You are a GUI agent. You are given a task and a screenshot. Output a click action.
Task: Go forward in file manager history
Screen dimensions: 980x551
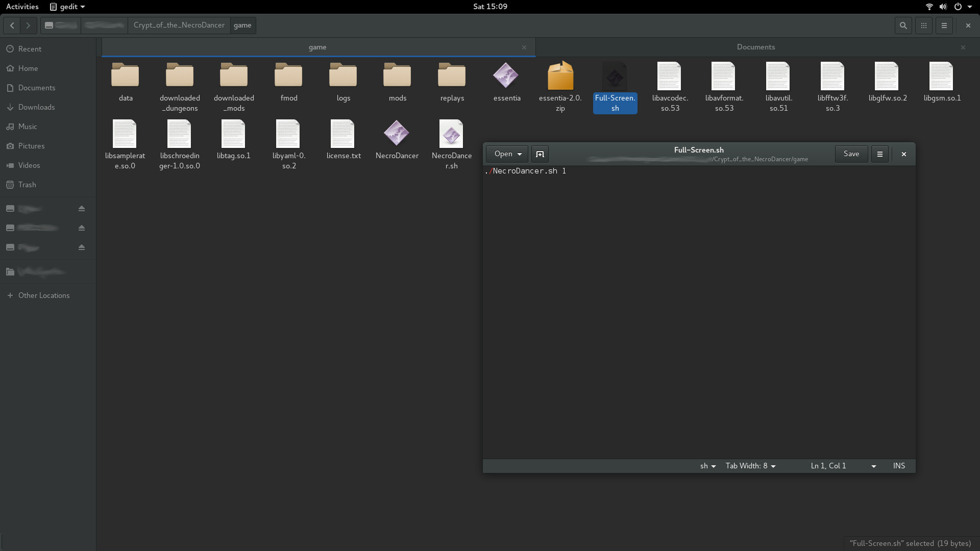29,26
